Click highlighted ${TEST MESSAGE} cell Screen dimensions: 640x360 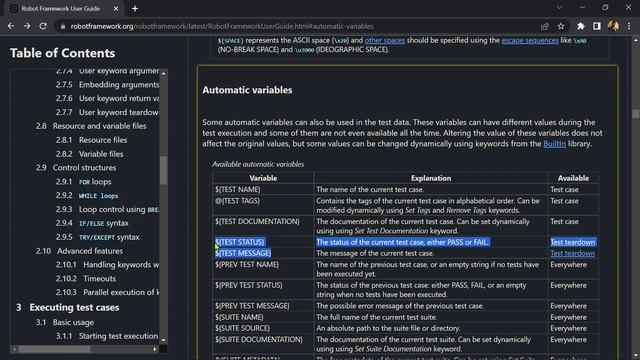(x=263, y=253)
